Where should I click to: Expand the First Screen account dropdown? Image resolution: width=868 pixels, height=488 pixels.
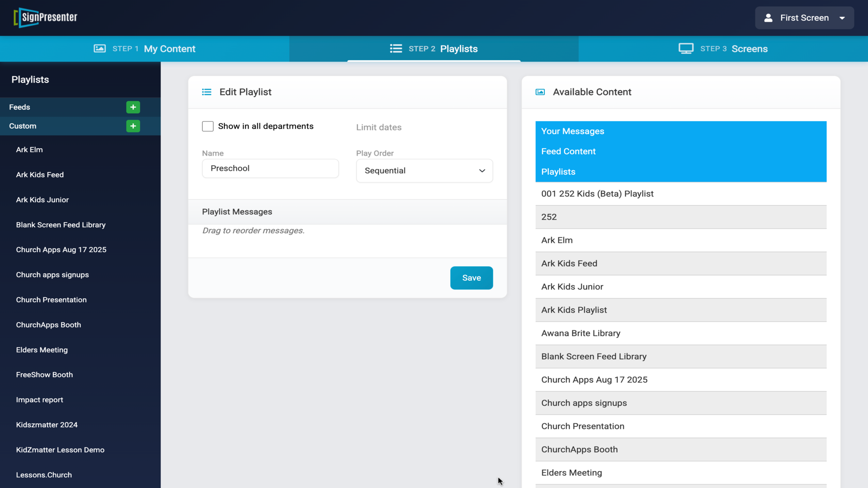pos(842,18)
